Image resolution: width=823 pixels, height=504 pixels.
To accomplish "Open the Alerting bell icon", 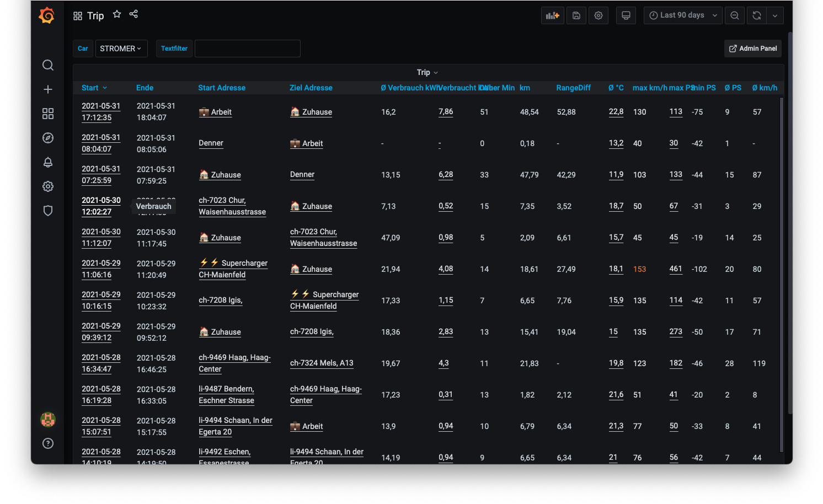I will pos(48,162).
